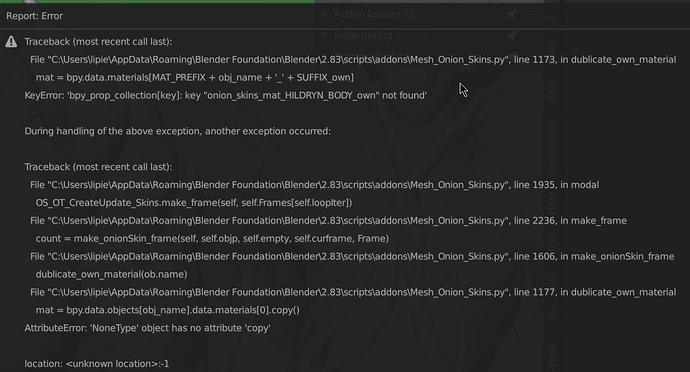The height and width of the screenshot is (372, 690).
Task: Pin the Retargeting panel
Action: (x=511, y=35)
